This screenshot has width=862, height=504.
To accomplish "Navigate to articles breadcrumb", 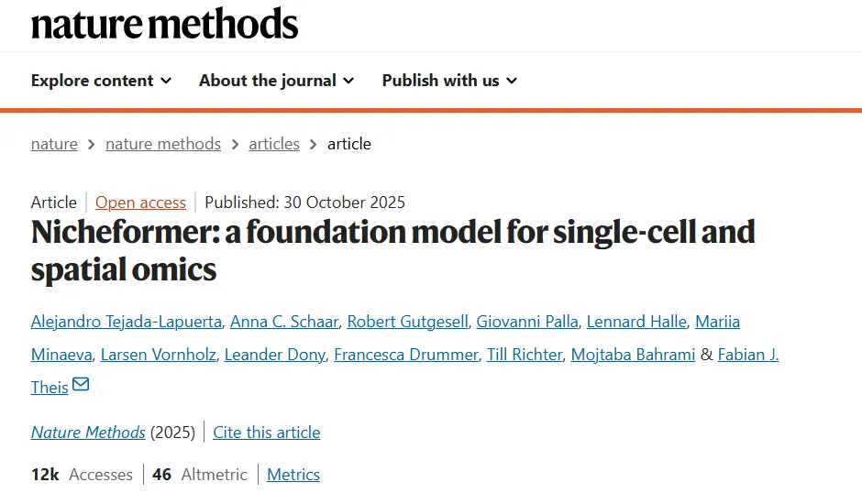I will coord(274,144).
